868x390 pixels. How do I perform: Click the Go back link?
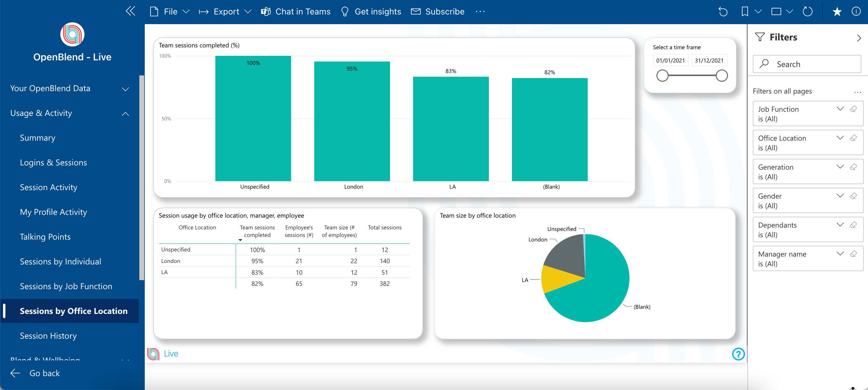44,373
